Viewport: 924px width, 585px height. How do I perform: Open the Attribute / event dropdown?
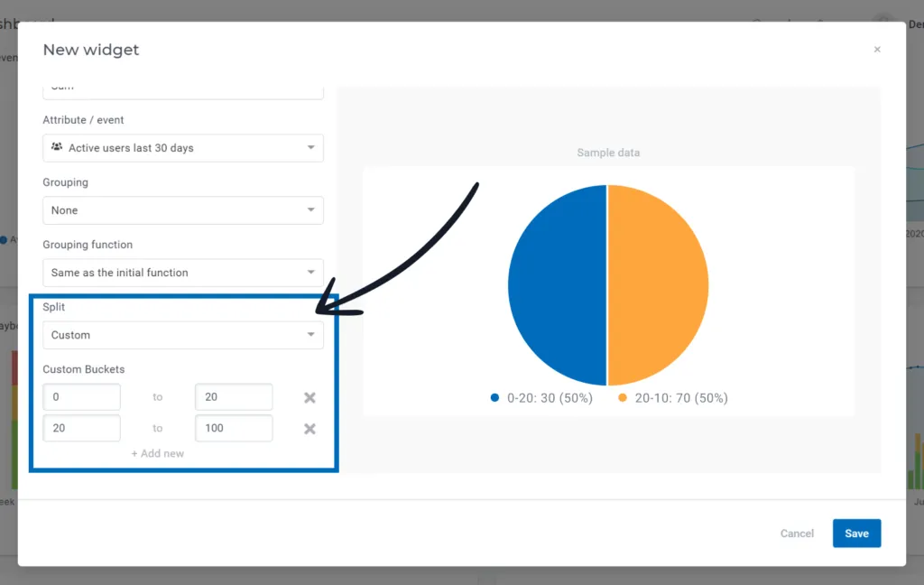(183, 148)
